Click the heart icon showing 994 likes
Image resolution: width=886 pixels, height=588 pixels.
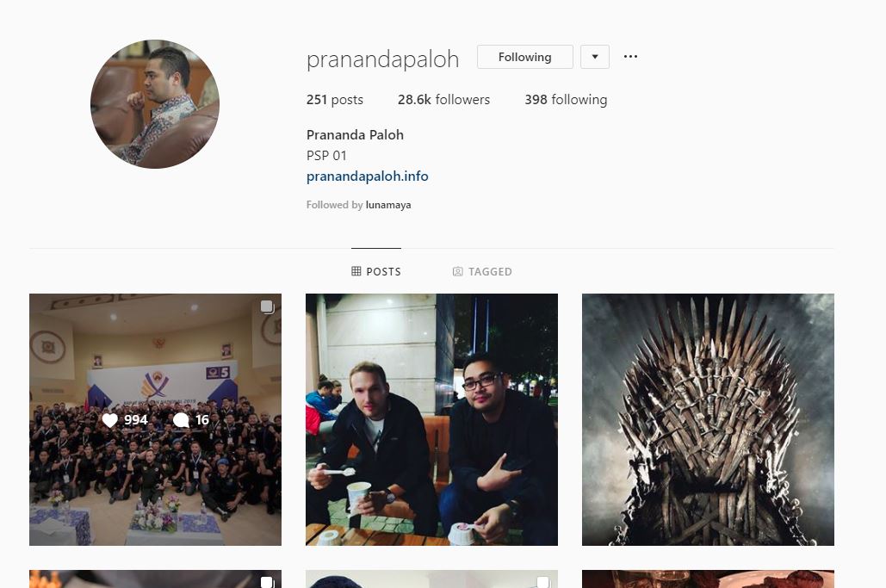pos(109,419)
